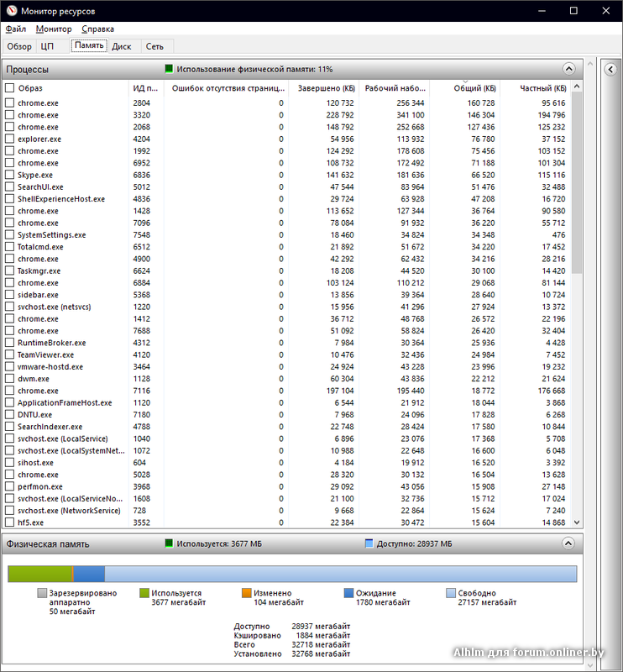The height and width of the screenshot is (672, 623).
Task: Check the TeamViewer.exe checkbox
Action: pyautogui.click(x=9, y=354)
